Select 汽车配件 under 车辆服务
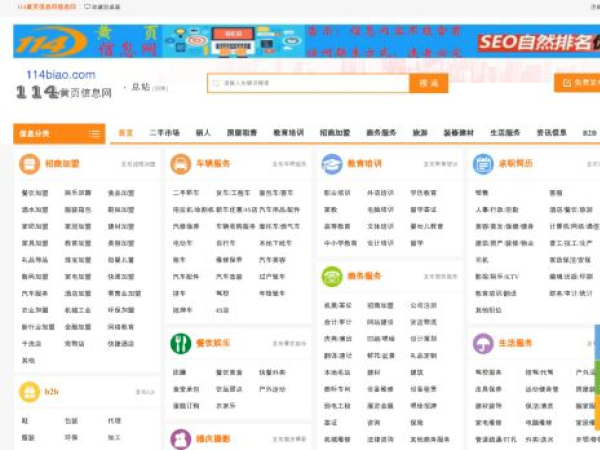This screenshot has height=450, width=600. tap(186, 277)
